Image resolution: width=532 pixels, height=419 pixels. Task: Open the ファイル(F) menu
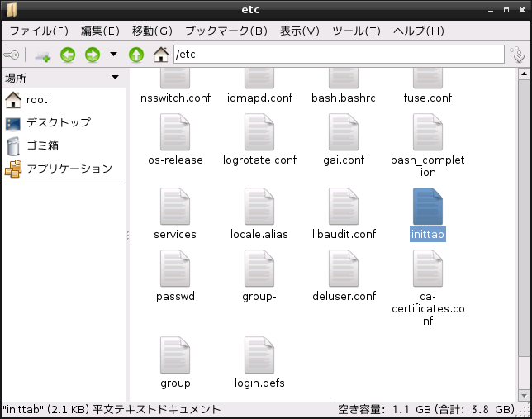point(38,31)
